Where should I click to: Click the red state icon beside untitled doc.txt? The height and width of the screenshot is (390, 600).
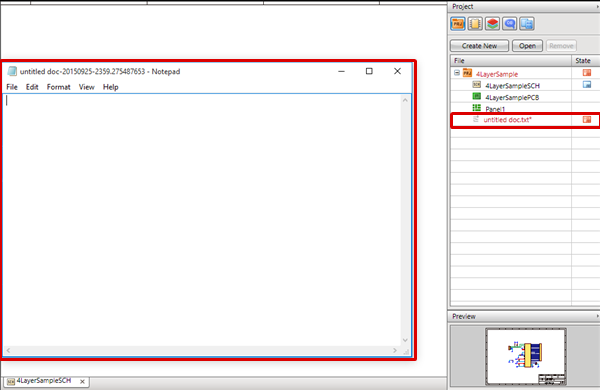tap(587, 119)
